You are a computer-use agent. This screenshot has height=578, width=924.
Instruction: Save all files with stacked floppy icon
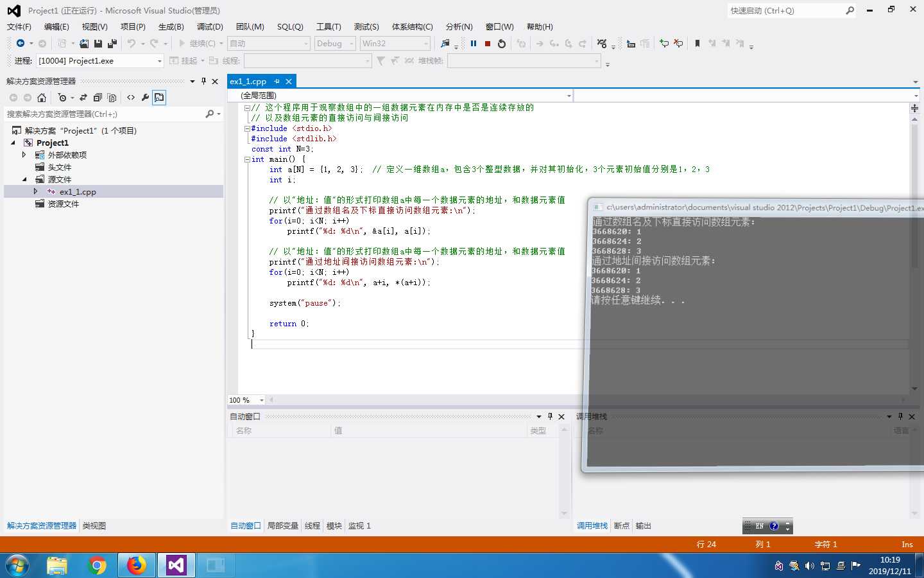[x=112, y=44]
